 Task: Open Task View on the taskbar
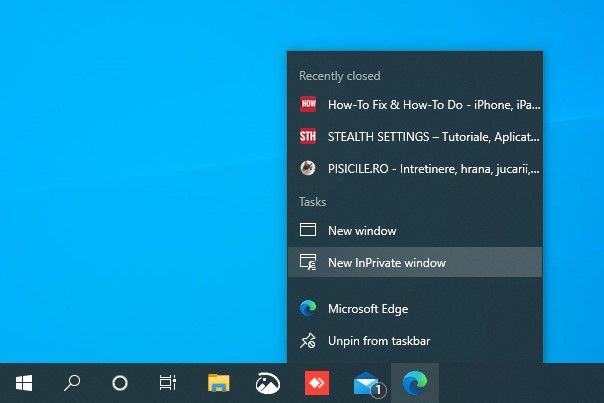click(x=168, y=383)
